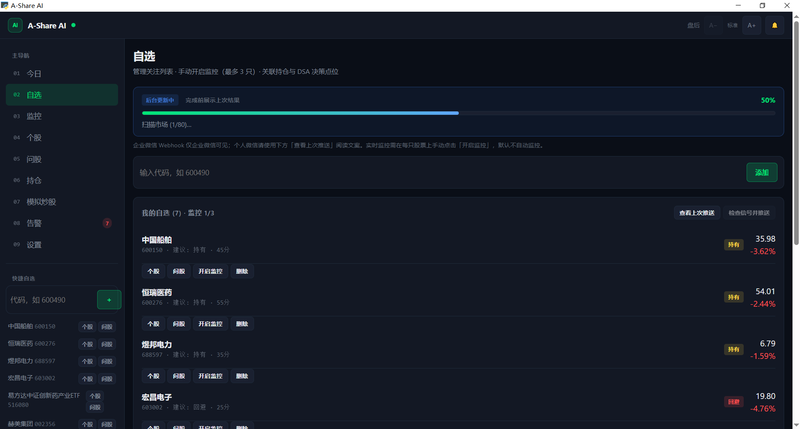Click 问股 next to 恒瑞医药 600276 in sidebar
Image resolution: width=800 pixels, height=429 pixels.
[x=107, y=344]
